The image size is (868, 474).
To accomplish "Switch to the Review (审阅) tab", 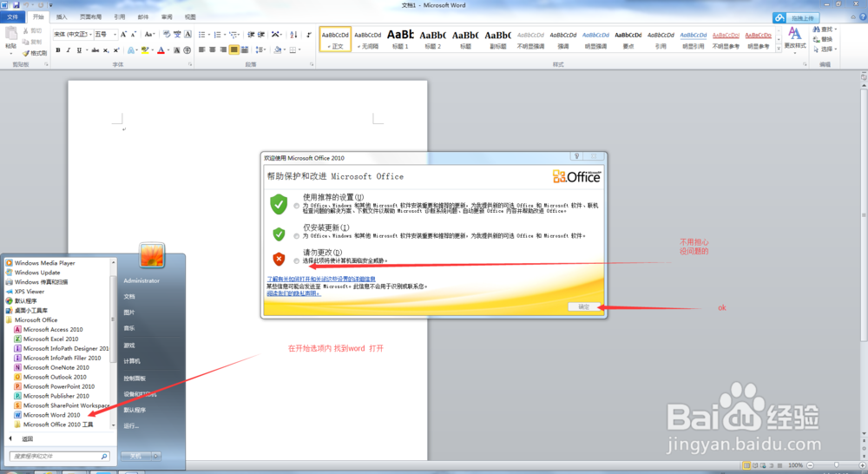I will pyautogui.click(x=167, y=17).
